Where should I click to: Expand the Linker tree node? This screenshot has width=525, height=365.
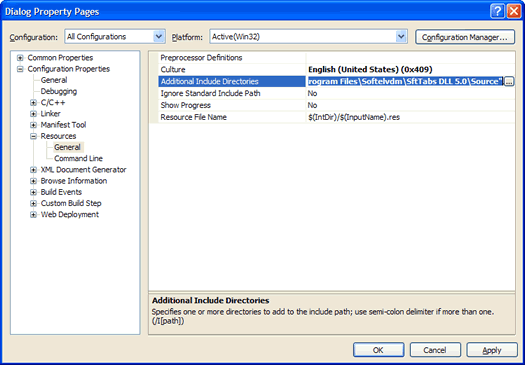click(x=33, y=114)
